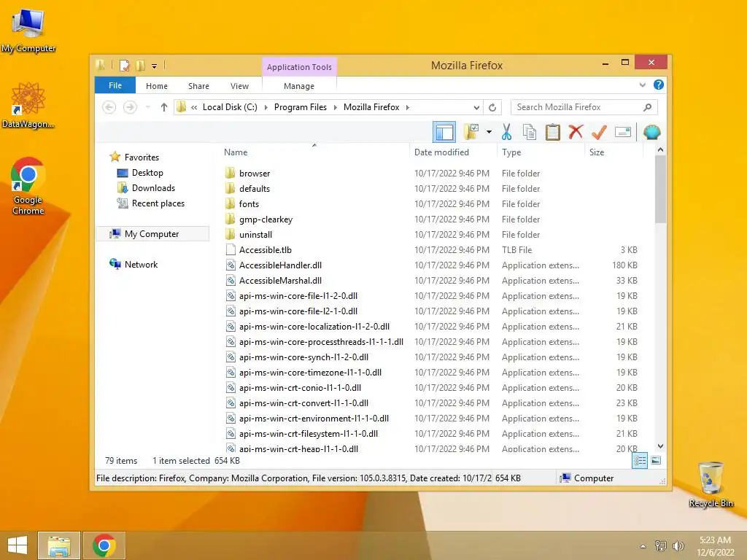This screenshot has width=747, height=560.
Task: Toggle the navigation pane layout button
Action: tap(444, 132)
